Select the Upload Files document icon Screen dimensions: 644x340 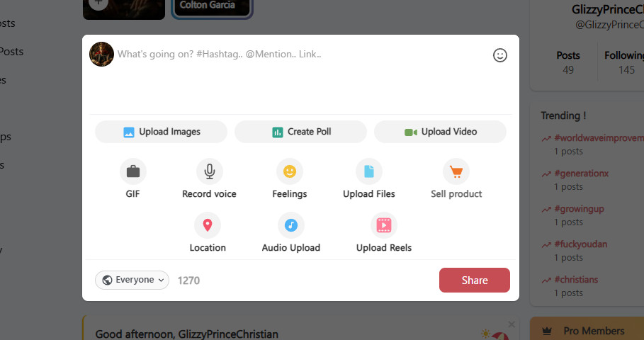369,171
